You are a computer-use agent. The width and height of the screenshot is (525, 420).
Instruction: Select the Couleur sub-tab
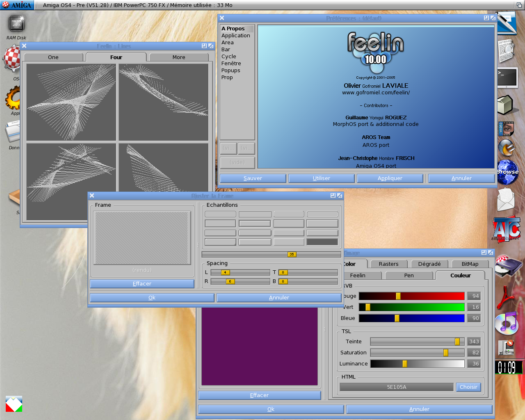click(x=461, y=276)
